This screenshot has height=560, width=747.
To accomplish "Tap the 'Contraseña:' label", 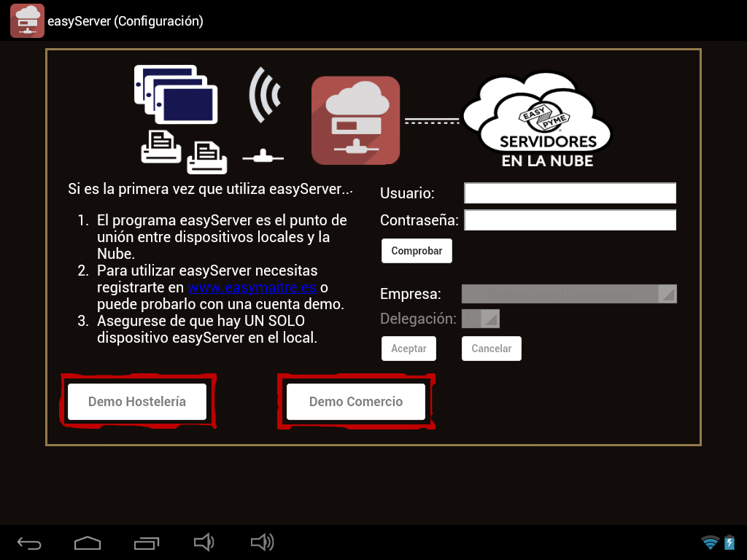I will click(x=419, y=220).
